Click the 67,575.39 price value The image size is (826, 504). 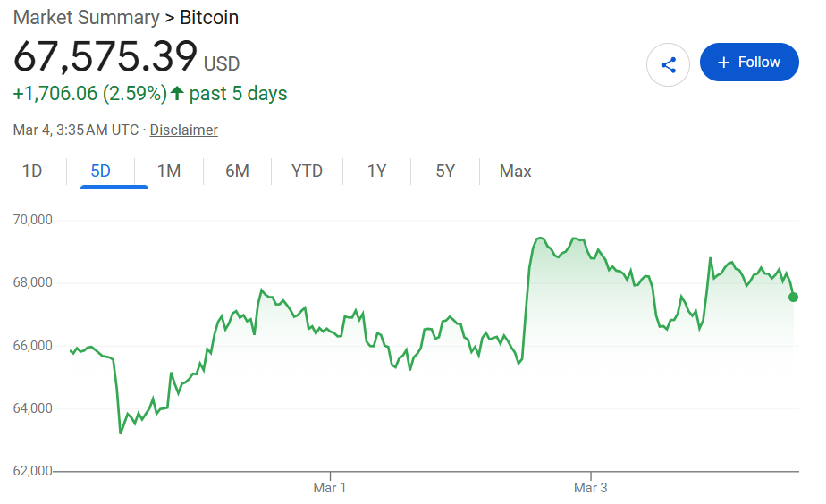(x=105, y=57)
